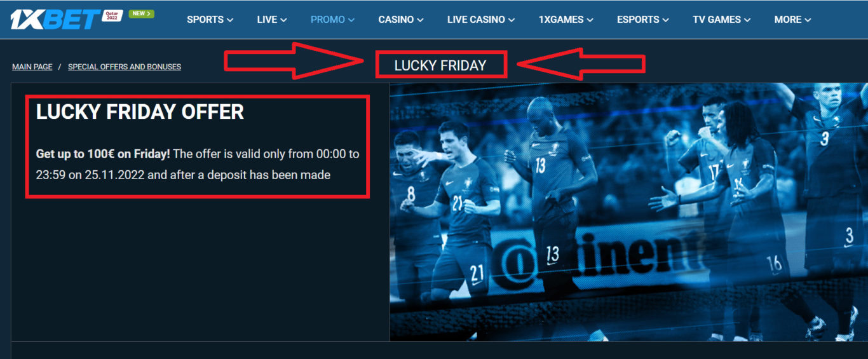Viewport: 868px width, 359px height.
Task: Click the LUCKY FRIDAY page title
Action: [x=440, y=65]
